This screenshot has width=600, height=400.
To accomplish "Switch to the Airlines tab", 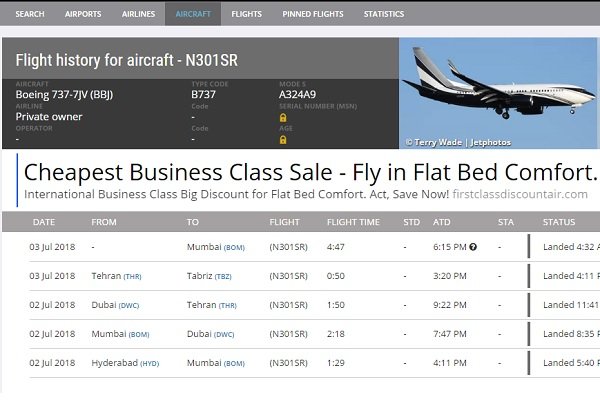I will click(x=138, y=14).
